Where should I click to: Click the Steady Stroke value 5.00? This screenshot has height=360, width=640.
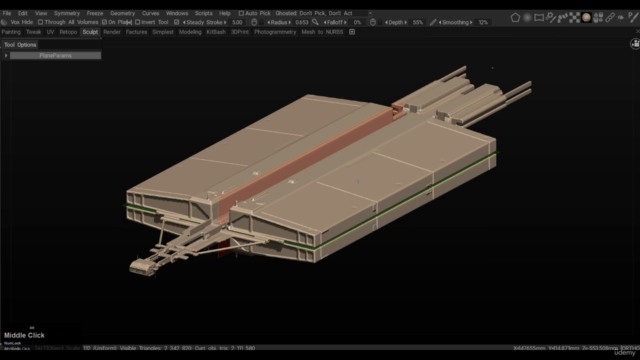tap(237, 22)
